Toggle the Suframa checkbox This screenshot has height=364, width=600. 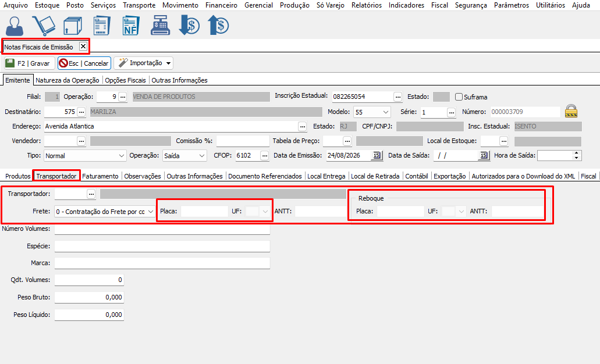click(x=459, y=97)
